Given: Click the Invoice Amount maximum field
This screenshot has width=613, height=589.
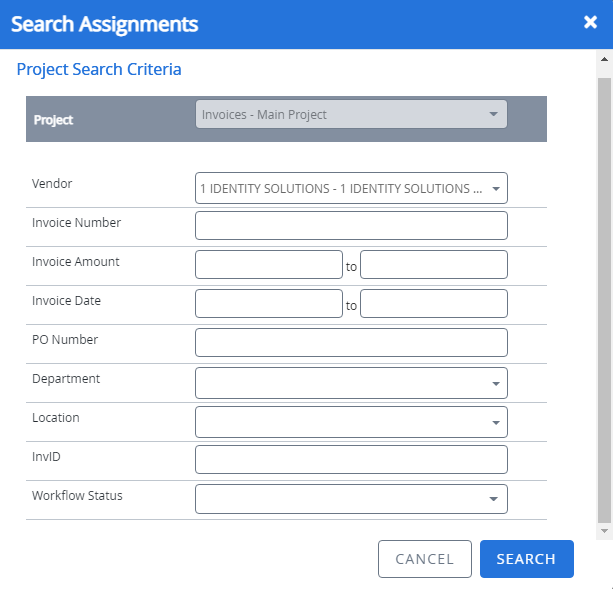Looking at the screenshot, I should 433,265.
